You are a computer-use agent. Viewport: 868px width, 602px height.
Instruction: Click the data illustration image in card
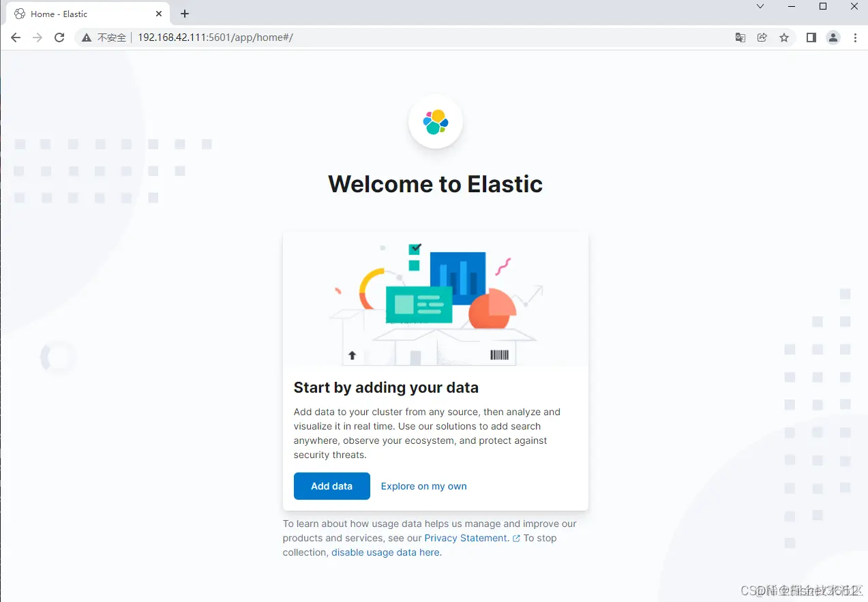click(x=436, y=300)
